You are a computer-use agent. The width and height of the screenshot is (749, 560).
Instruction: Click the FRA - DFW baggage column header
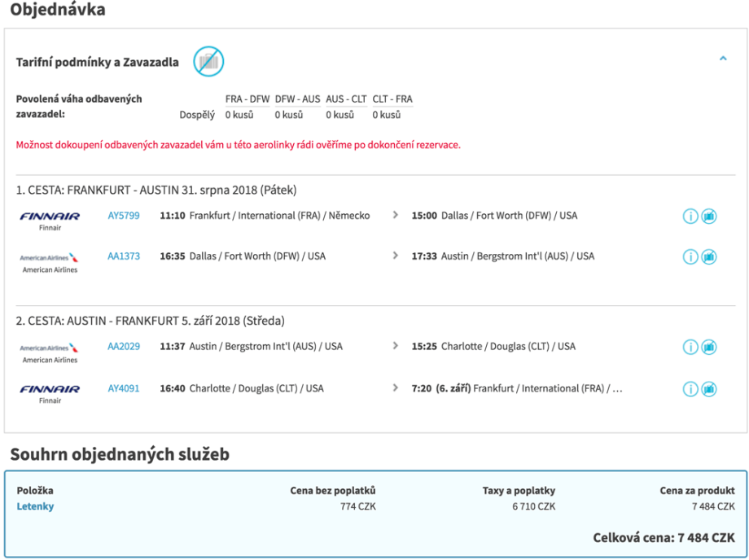pos(247,99)
